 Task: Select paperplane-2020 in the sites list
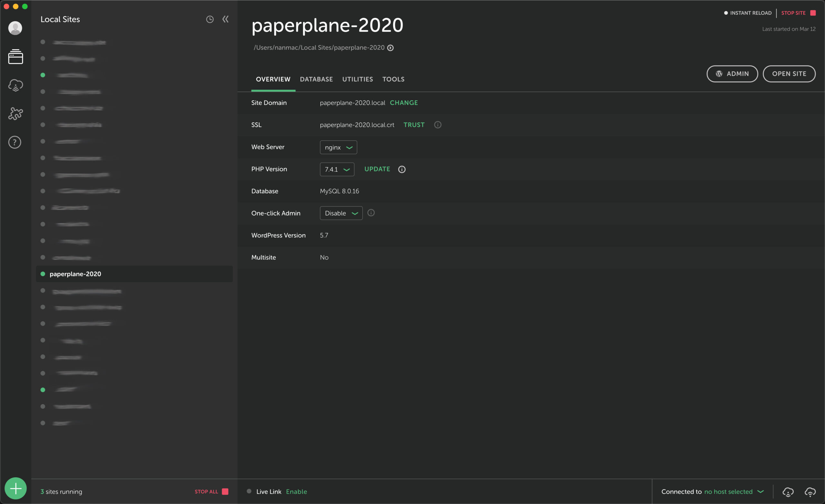coord(134,274)
